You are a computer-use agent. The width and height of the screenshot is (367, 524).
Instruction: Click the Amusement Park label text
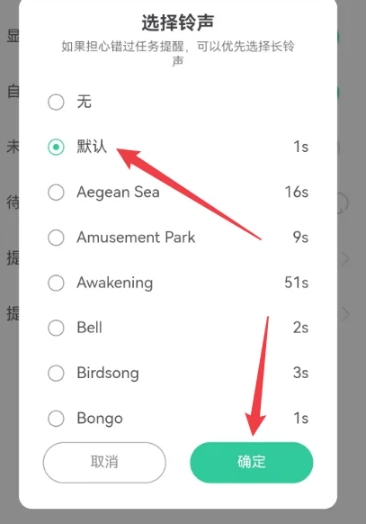(136, 238)
